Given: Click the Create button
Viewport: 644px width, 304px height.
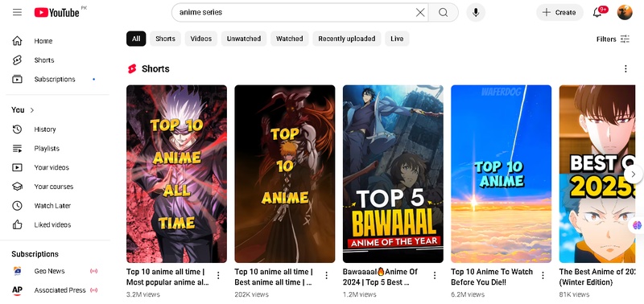Looking at the screenshot, I should [559, 12].
